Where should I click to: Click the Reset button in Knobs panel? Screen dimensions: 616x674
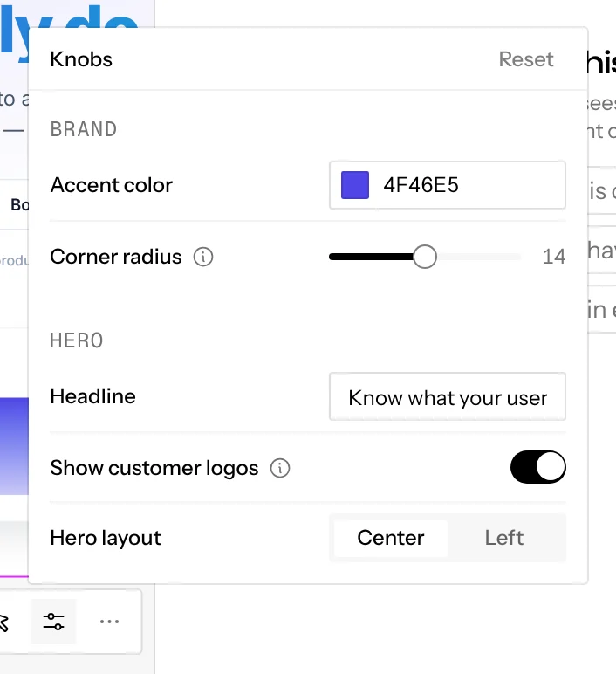[x=526, y=59]
